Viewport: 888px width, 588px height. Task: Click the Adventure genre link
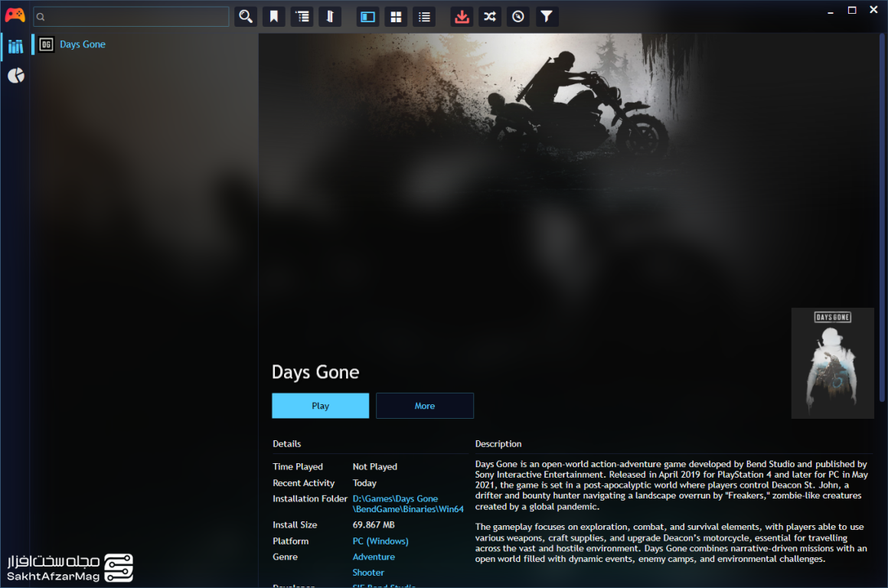click(x=374, y=557)
